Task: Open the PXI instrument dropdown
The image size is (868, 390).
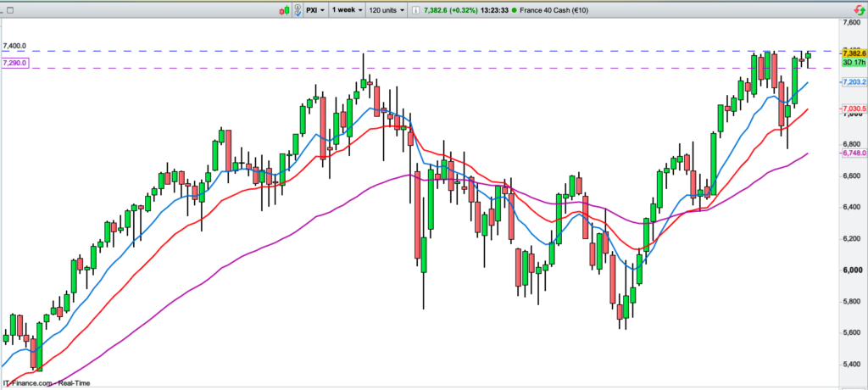Action: [x=315, y=9]
